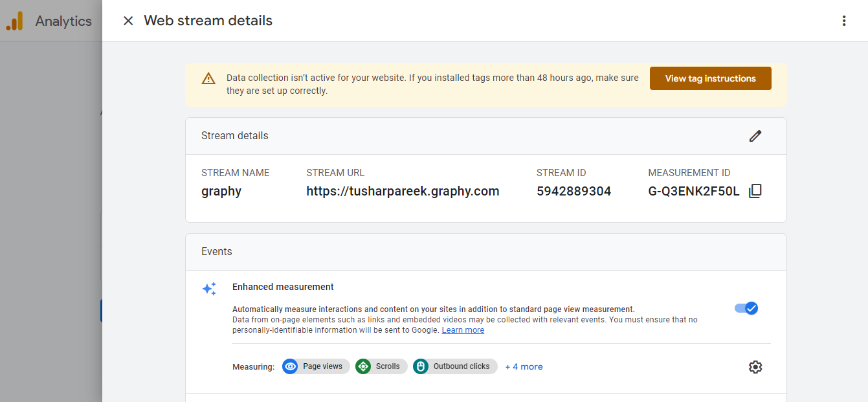The width and height of the screenshot is (868, 402).
Task: Click the Outbound clicks mouse icon
Action: tap(421, 366)
